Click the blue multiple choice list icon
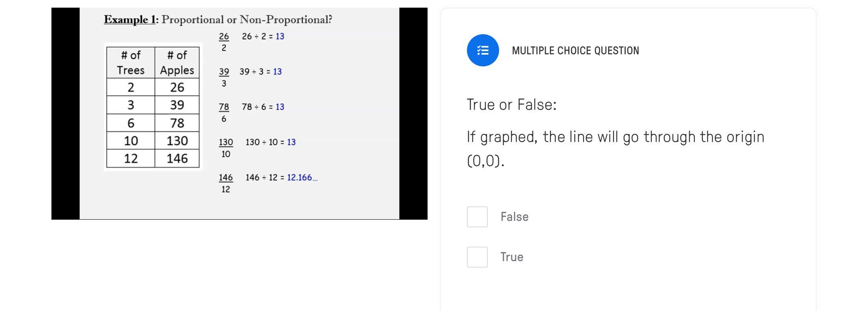 (x=483, y=50)
